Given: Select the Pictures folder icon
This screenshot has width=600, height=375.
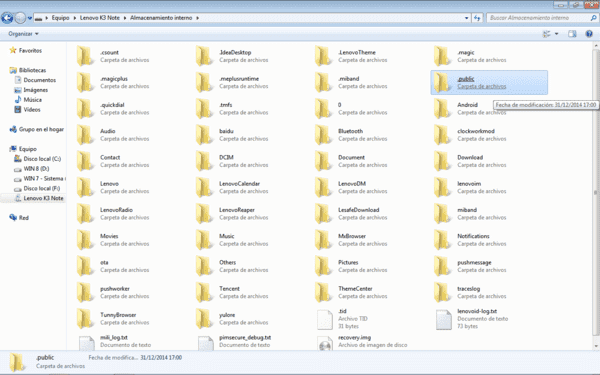Looking at the screenshot, I should point(323,266).
